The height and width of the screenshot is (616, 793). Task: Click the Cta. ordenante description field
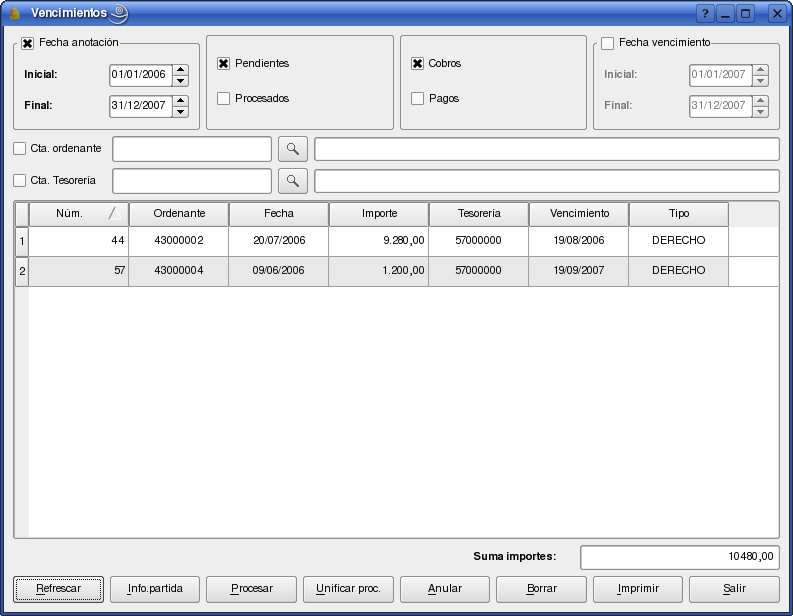(547, 149)
